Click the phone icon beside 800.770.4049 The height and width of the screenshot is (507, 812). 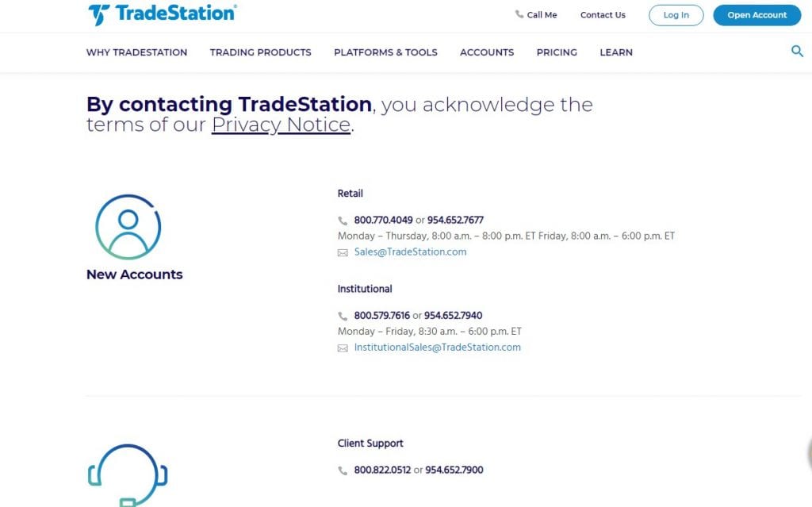click(343, 221)
